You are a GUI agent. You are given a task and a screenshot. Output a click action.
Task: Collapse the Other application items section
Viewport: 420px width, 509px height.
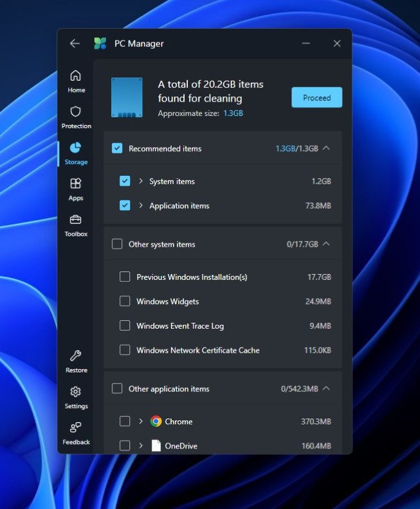click(x=326, y=388)
